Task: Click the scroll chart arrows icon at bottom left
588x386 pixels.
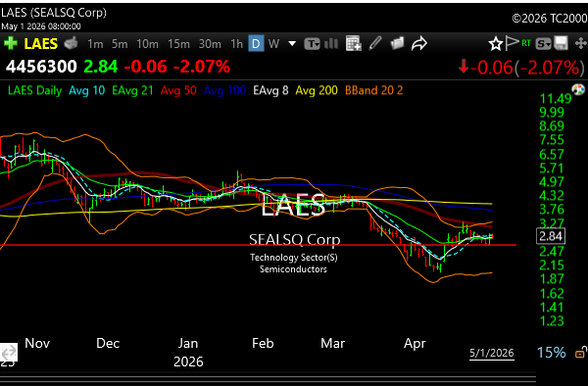Action: (9, 353)
